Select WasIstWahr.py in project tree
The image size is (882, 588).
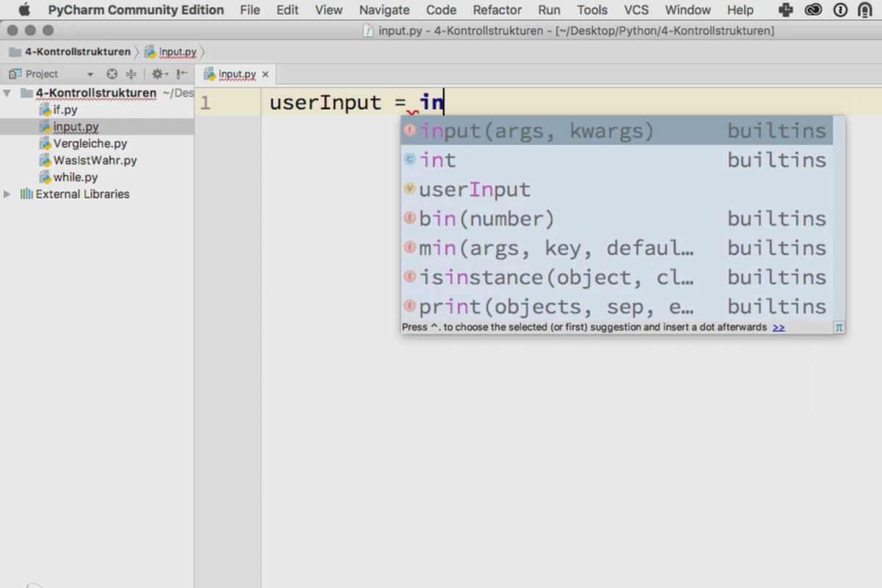(x=95, y=160)
